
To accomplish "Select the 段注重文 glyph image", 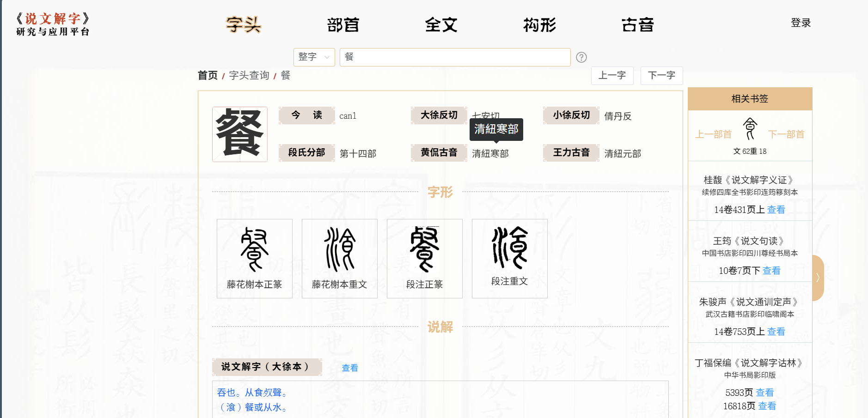I will (x=509, y=248).
